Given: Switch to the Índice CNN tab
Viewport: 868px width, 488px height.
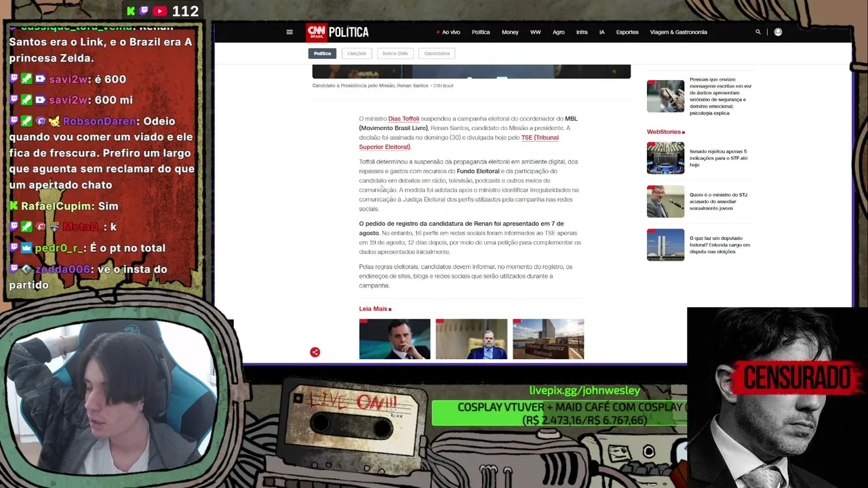Looking at the screenshot, I should 395,54.
